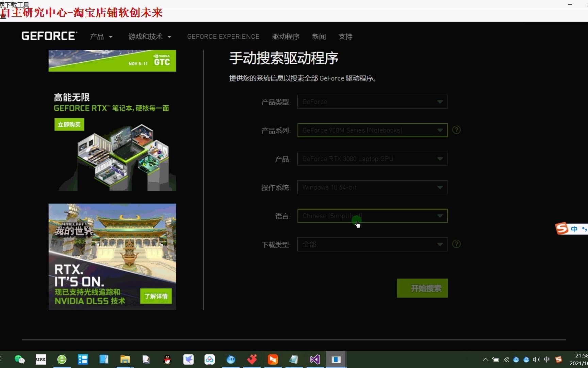The width and height of the screenshot is (588, 368).
Task: Click the NVIDIA GTC NOV 8-11 banner
Action: click(x=112, y=61)
